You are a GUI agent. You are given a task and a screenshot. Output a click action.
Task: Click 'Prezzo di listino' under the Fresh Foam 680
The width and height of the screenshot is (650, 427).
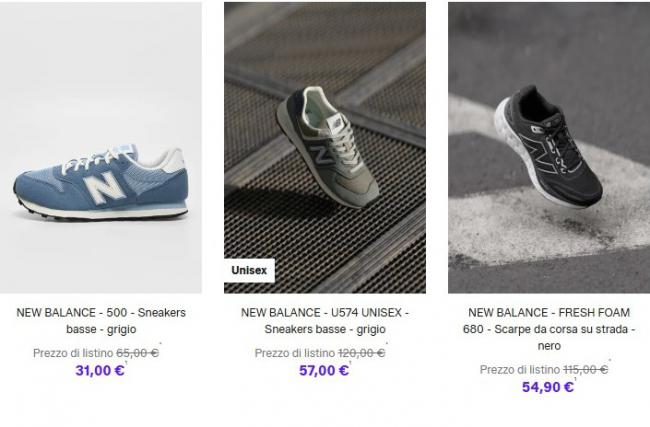click(x=520, y=369)
